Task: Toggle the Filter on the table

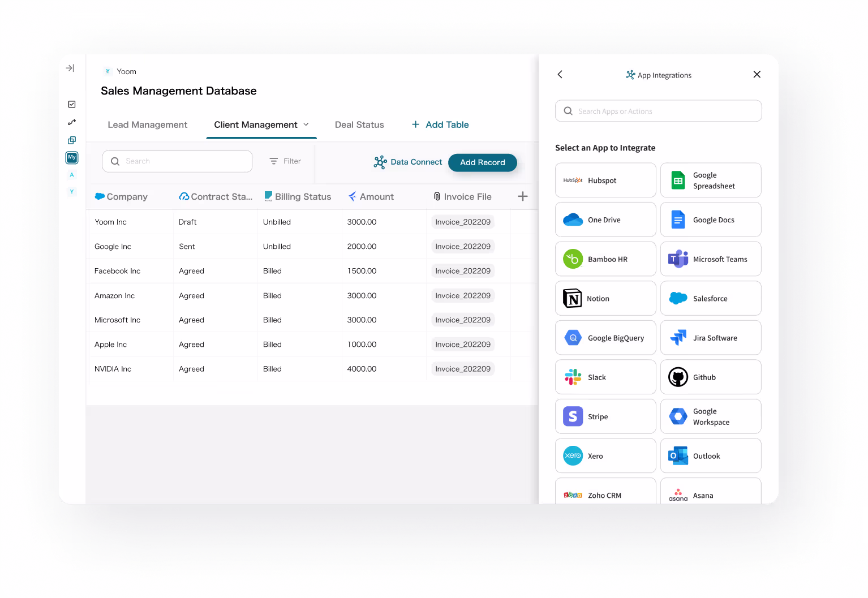Action: pos(285,161)
